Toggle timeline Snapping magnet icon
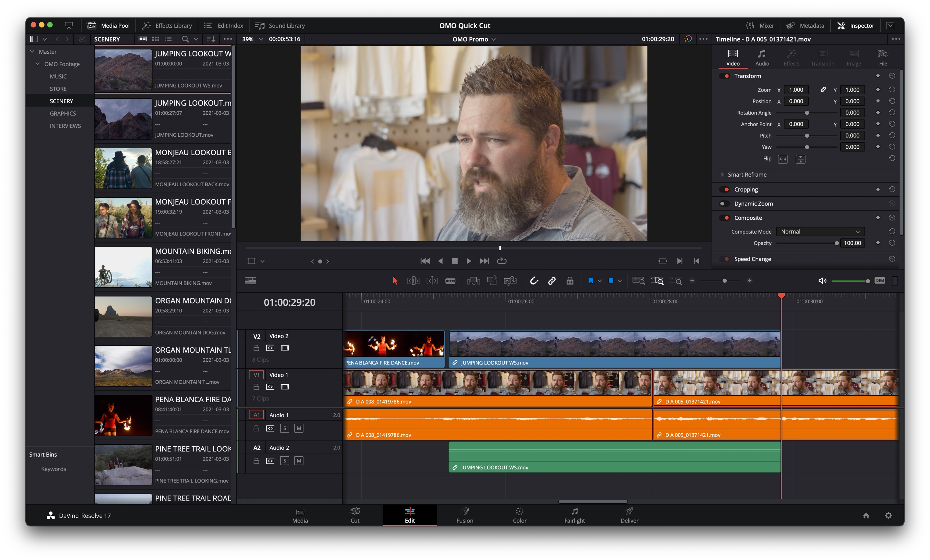The height and width of the screenshot is (560, 930). 534,281
